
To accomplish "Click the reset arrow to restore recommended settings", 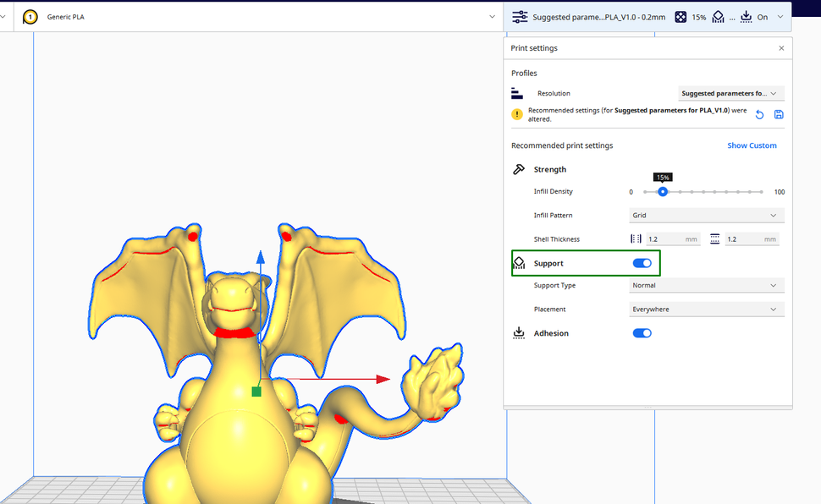I will (760, 114).
